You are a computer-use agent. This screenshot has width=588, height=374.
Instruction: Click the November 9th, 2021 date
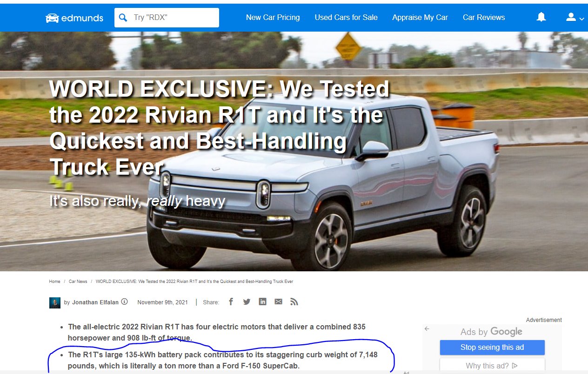click(162, 302)
